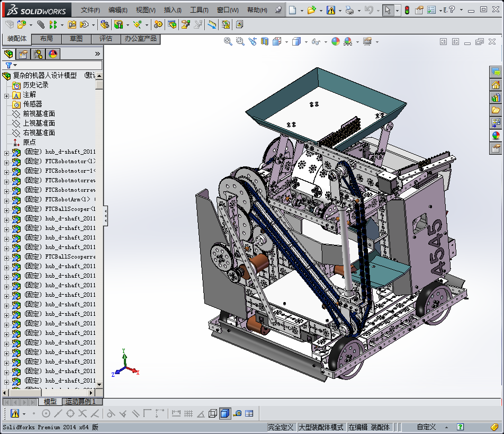Select the 前视基准面 plane in tree
Image resolution: width=504 pixels, height=434 pixels.
pos(39,114)
